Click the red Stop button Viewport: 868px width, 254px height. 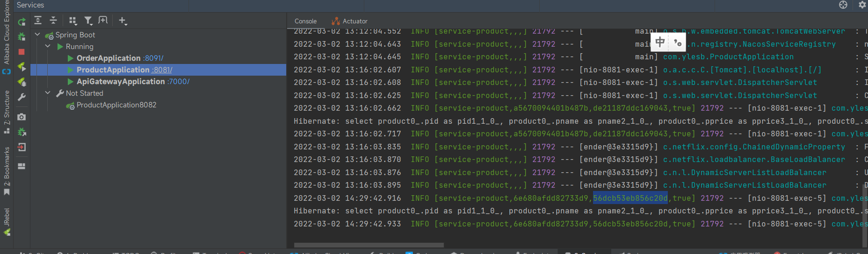coord(22,52)
